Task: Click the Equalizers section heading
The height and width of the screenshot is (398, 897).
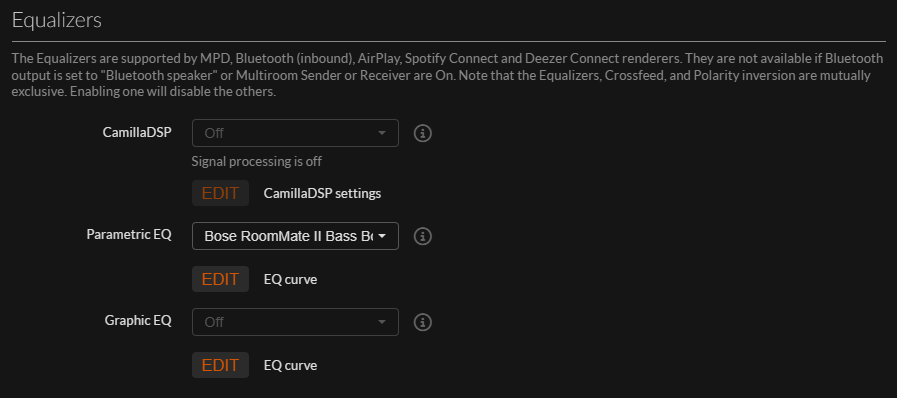Action: click(57, 20)
